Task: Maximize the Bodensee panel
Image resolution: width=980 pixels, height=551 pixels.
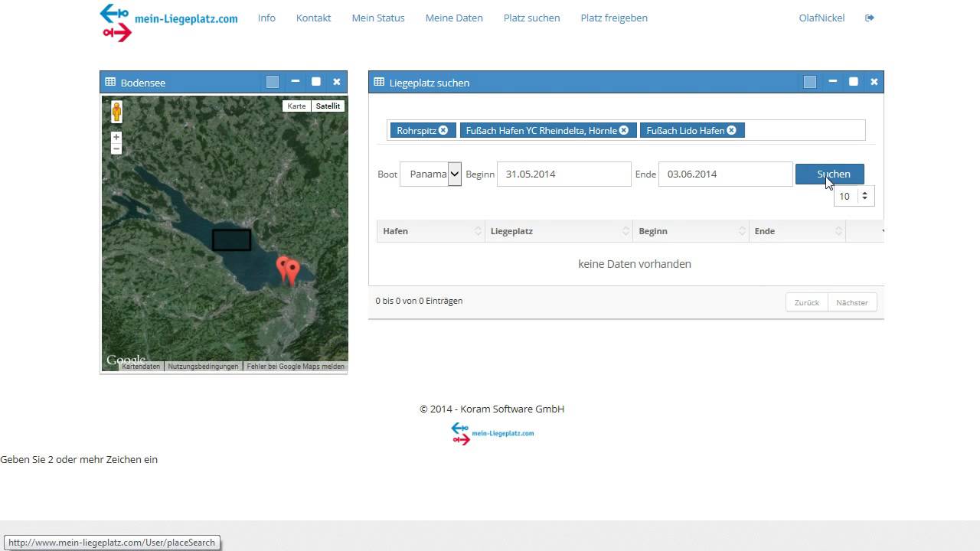Action: click(316, 81)
